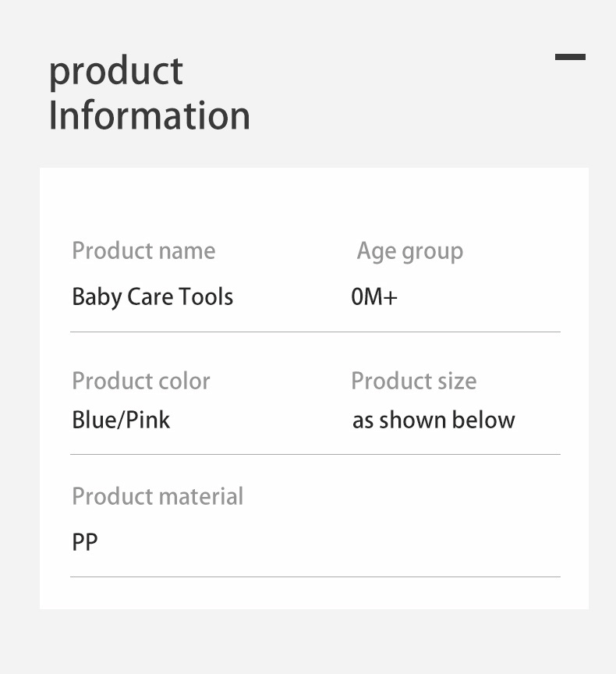Click the divider line under 'PP'
The height and width of the screenshot is (674, 616).
[315, 576]
